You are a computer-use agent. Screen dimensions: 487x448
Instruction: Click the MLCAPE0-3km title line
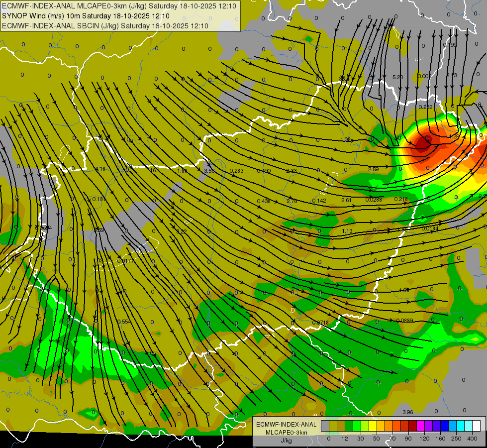(x=119, y=6)
